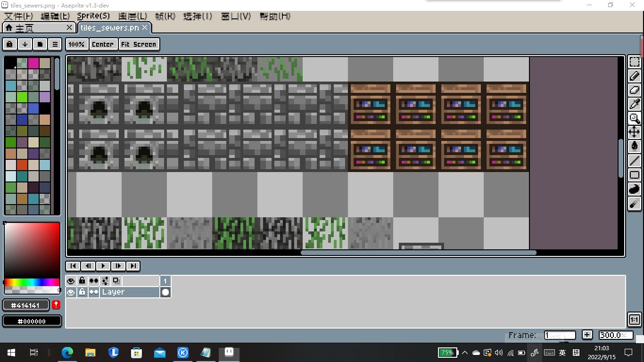Choose the contour blob tool
The image size is (644, 362).
(x=634, y=189)
